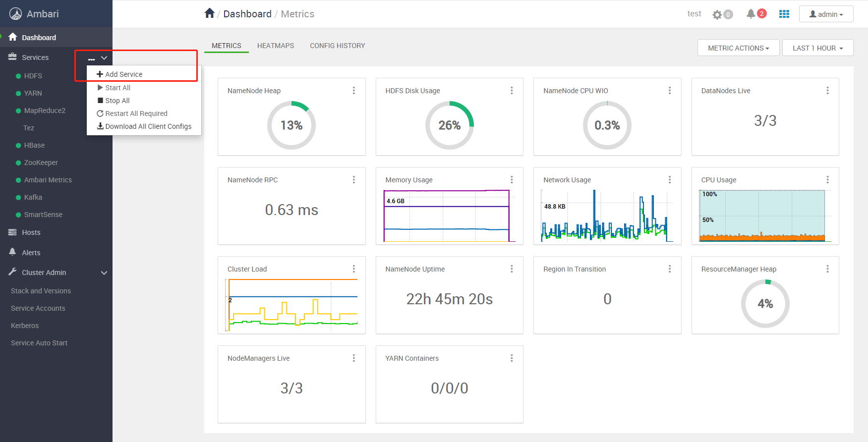The width and height of the screenshot is (868, 442).
Task: Open the admin user dropdown
Action: [x=826, y=14]
